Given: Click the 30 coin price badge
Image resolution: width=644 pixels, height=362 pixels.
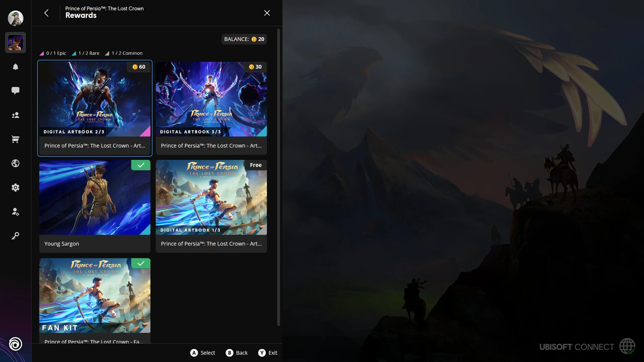Looking at the screenshot, I should (255, 67).
